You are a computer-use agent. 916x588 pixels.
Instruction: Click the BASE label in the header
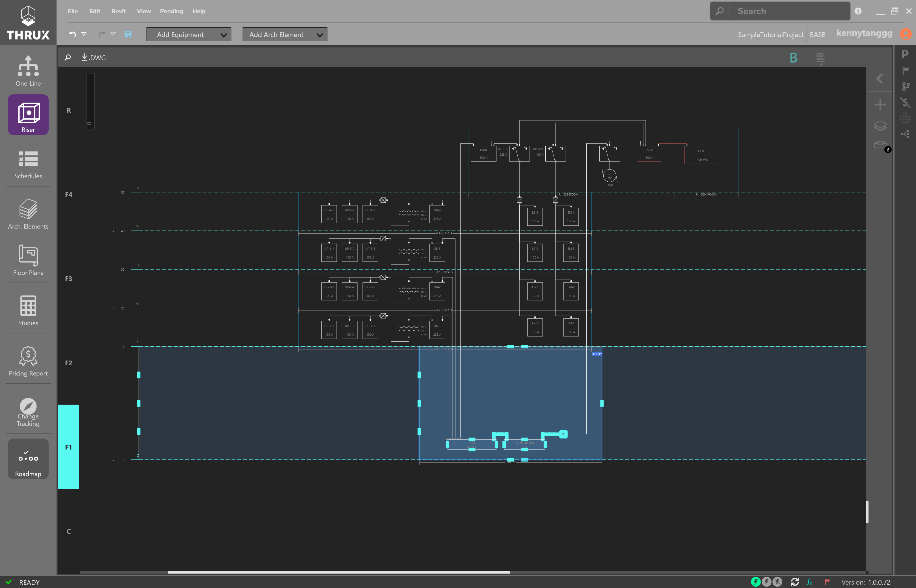[x=817, y=34]
